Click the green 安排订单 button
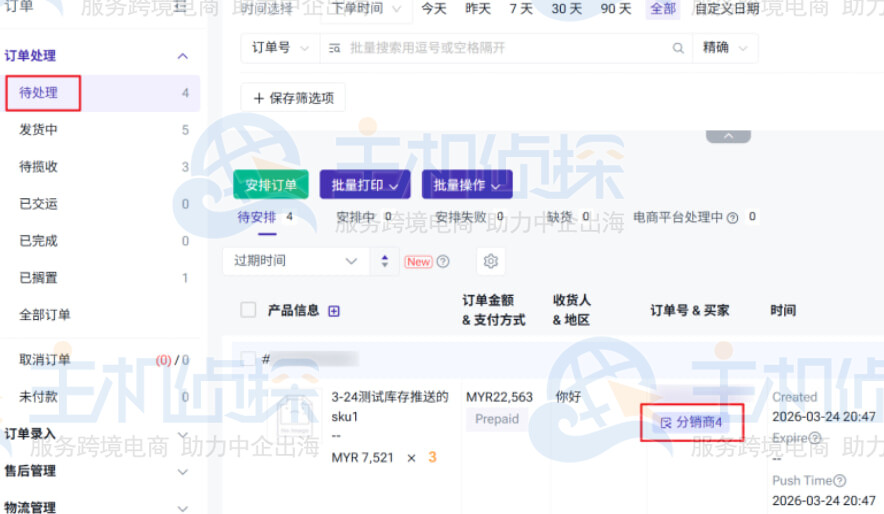Viewport: 884px width, 514px height. [x=271, y=185]
